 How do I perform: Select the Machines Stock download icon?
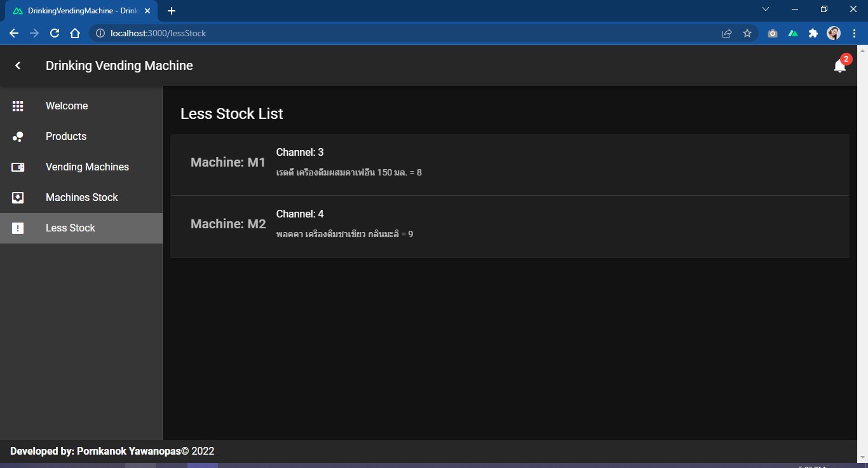point(18,197)
